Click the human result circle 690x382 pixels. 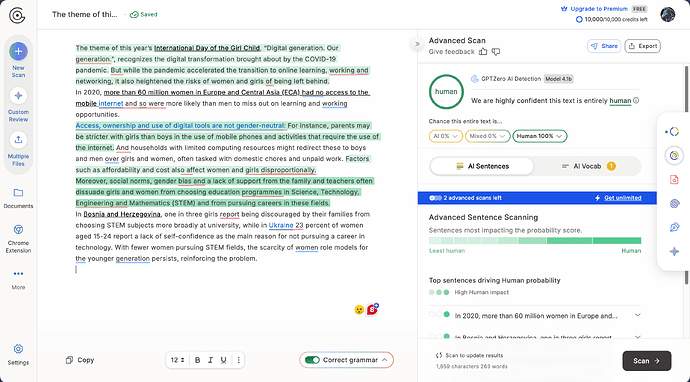pos(446,92)
